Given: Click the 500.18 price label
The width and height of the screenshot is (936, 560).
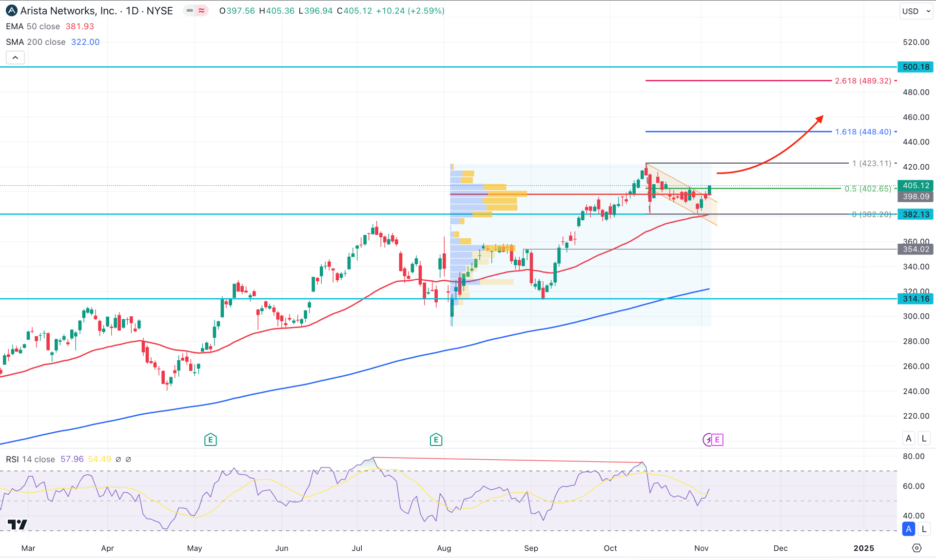Looking at the screenshot, I should [916, 67].
